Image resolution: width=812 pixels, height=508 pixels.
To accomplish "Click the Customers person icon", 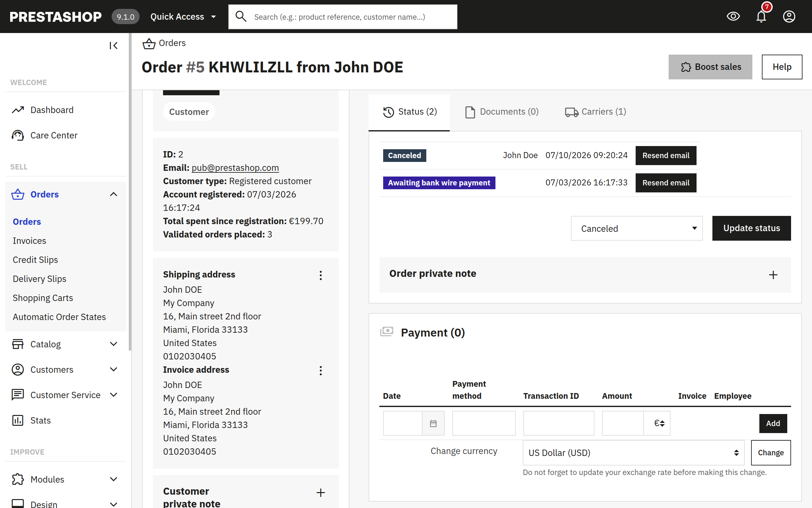I will [18, 369].
